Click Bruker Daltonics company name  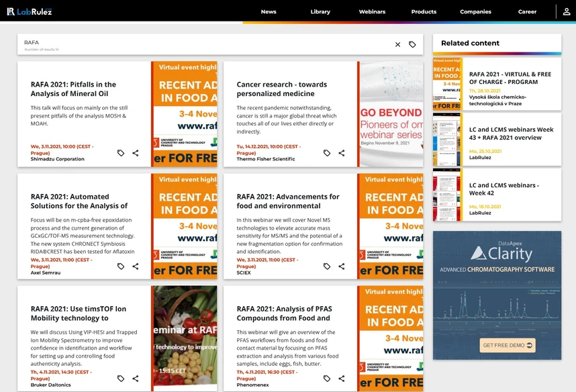[x=51, y=385]
